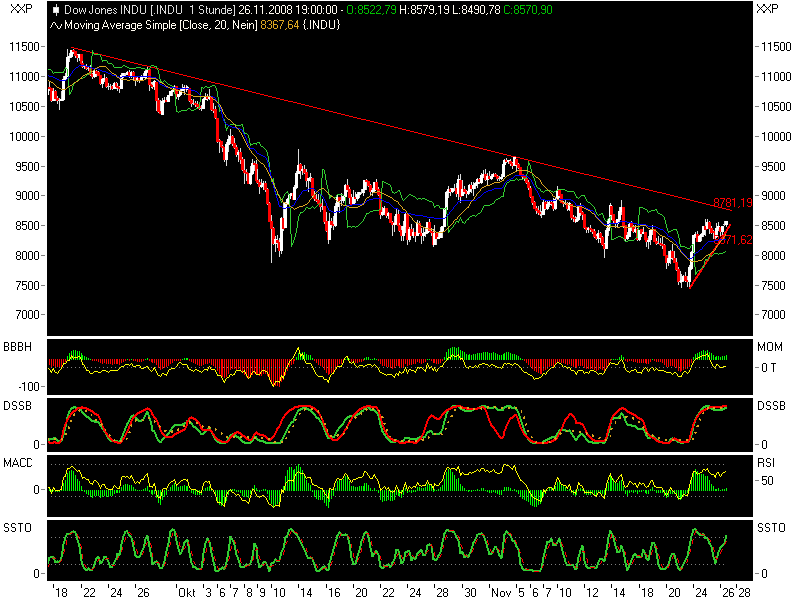
Task: Click the right SSTO indicator label
Action: (x=771, y=528)
